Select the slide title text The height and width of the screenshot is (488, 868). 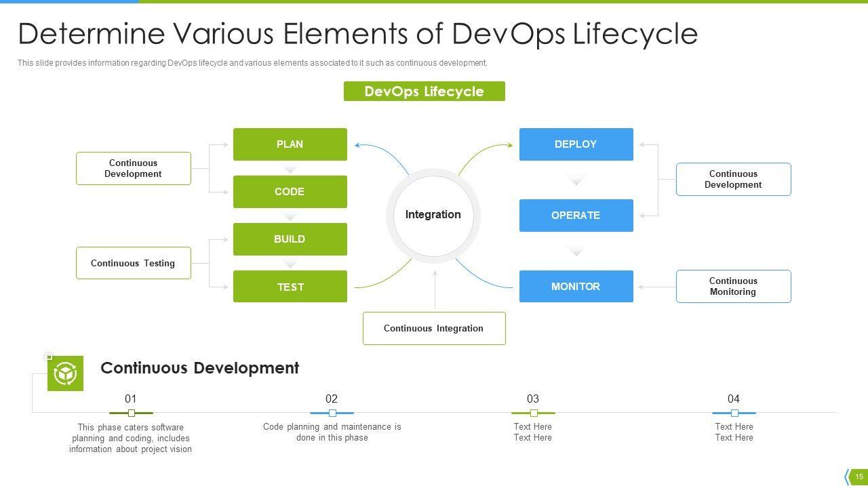[357, 34]
